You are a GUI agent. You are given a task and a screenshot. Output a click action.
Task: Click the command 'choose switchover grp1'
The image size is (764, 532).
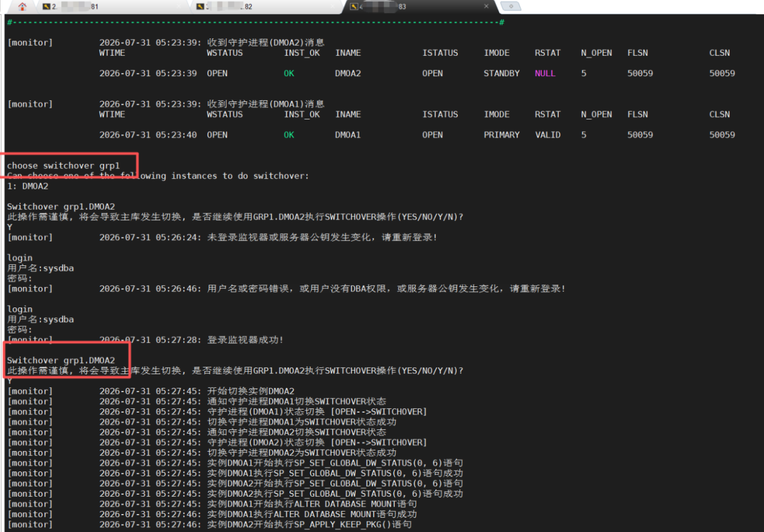click(x=63, y=166)
